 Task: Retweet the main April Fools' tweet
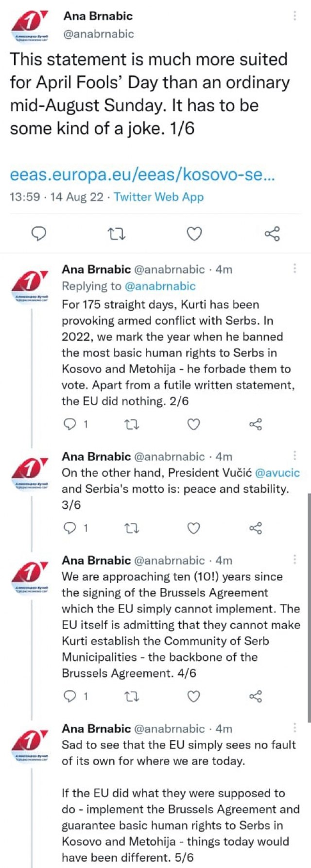(117, 234)
